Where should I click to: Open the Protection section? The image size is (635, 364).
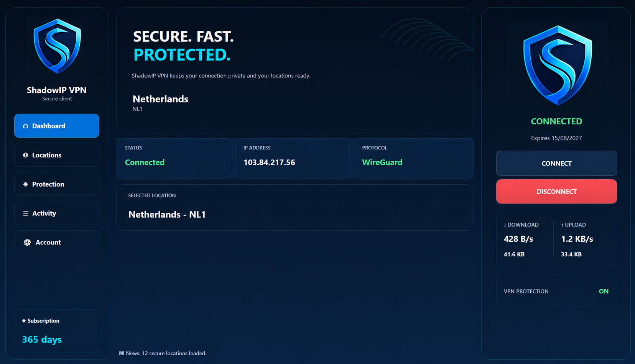pyautogui.click(x=57, y=184)
